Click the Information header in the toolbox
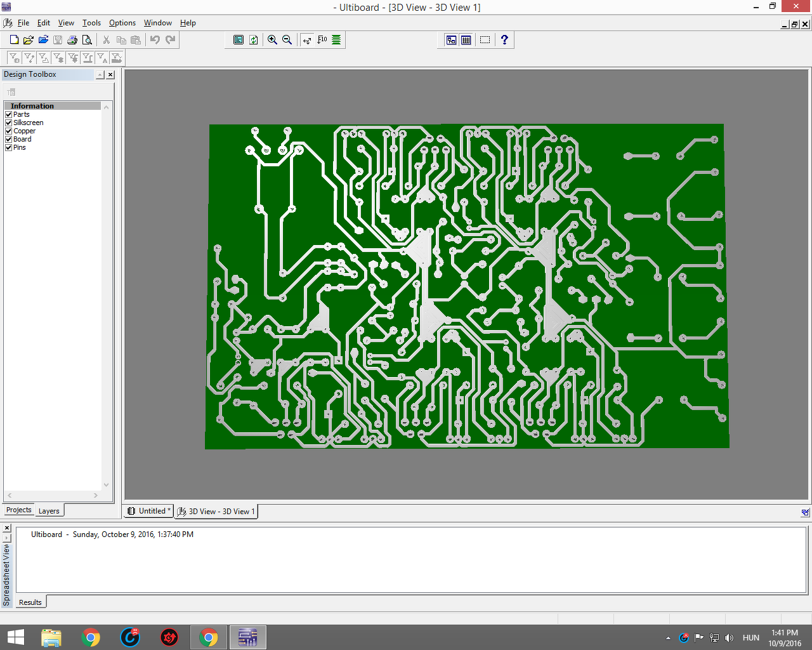This screenshot has height=650, width=812. (52, 106)
